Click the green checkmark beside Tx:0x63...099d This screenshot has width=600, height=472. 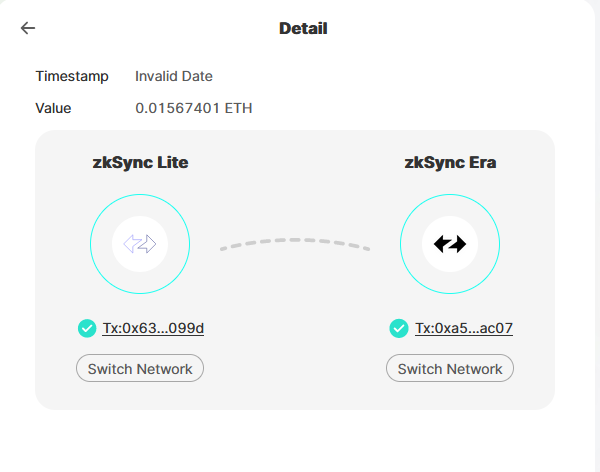(87, 328)
